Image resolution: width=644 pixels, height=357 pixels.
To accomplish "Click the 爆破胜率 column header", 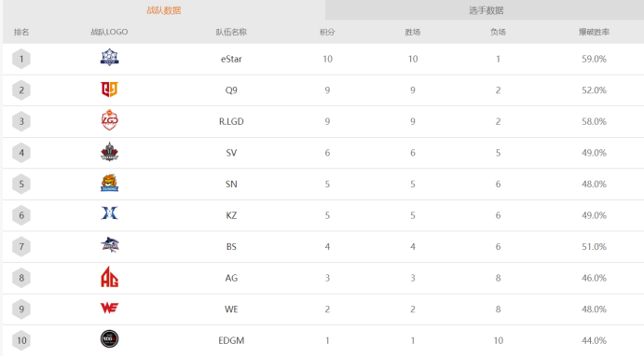I will 594,32.
